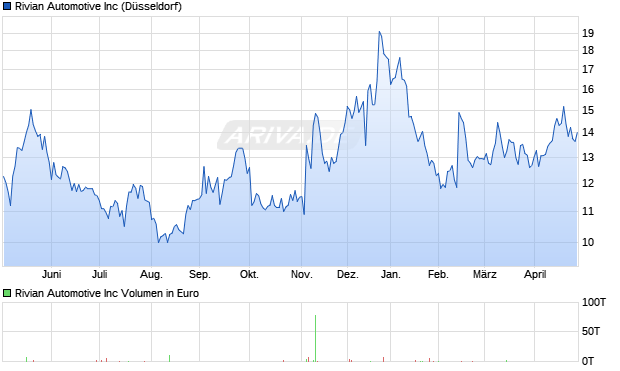This screenshot has height=371, width=620.
Task: Click the 'April' month label
Action: 535,274
